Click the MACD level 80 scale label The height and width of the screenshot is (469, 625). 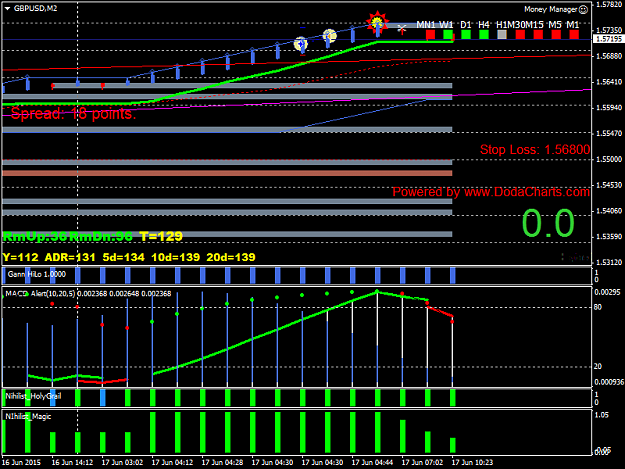[597, 307]
